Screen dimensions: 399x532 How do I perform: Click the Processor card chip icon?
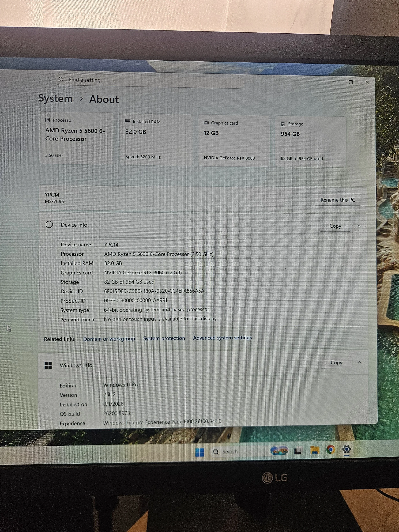tap(48, 120)
